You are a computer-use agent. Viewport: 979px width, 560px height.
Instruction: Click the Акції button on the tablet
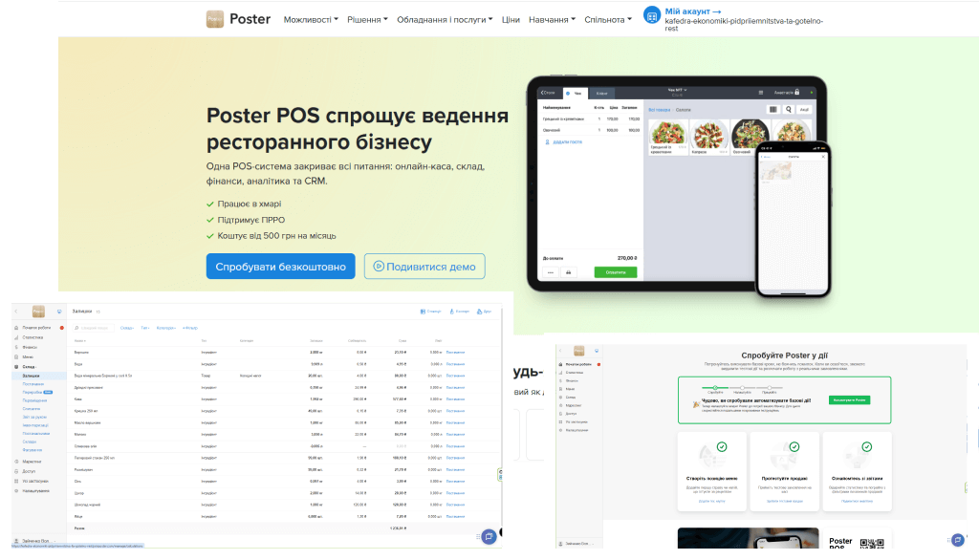(x=804, y=109)
